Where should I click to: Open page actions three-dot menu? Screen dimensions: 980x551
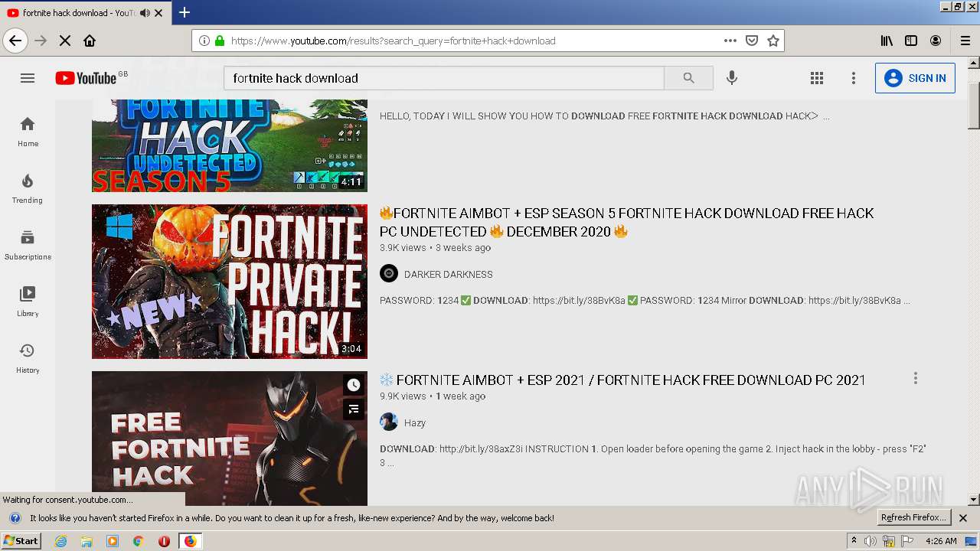point(730,41)
